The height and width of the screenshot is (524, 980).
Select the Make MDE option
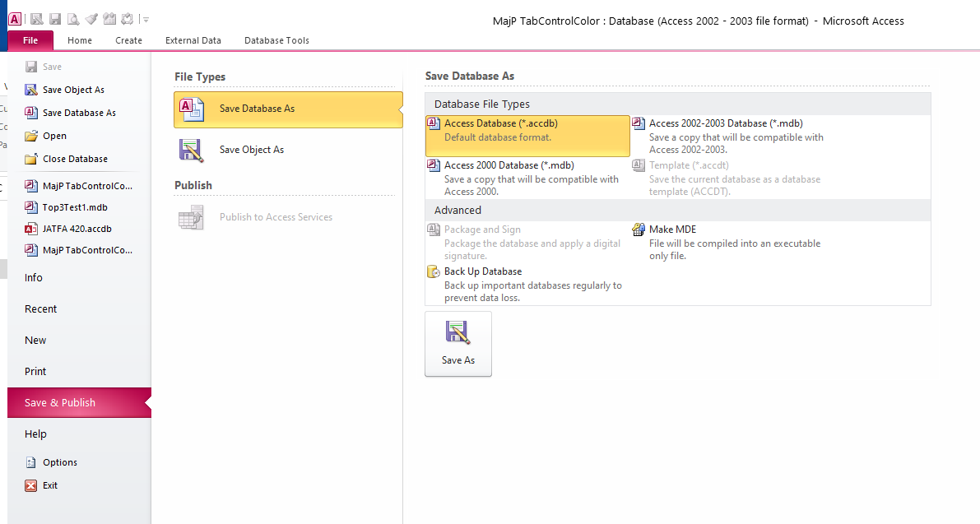pyautogui.click(x=732, y=243)
